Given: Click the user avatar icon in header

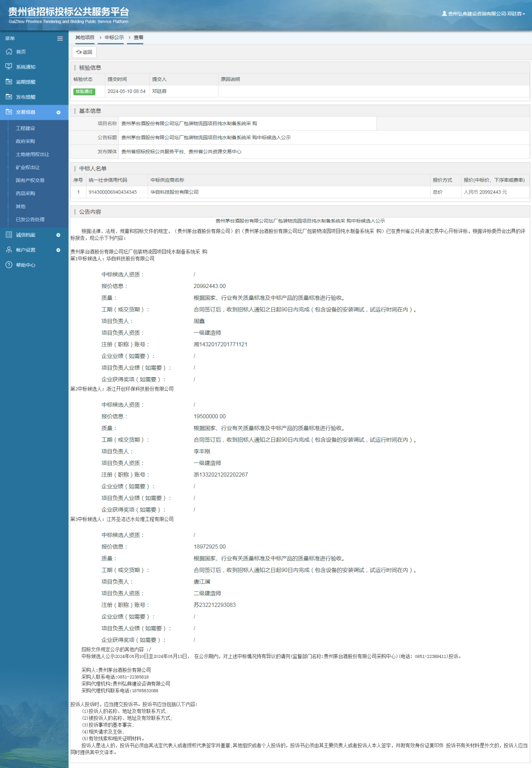Looking at the screenshot, I should click(x=444, y=14).
